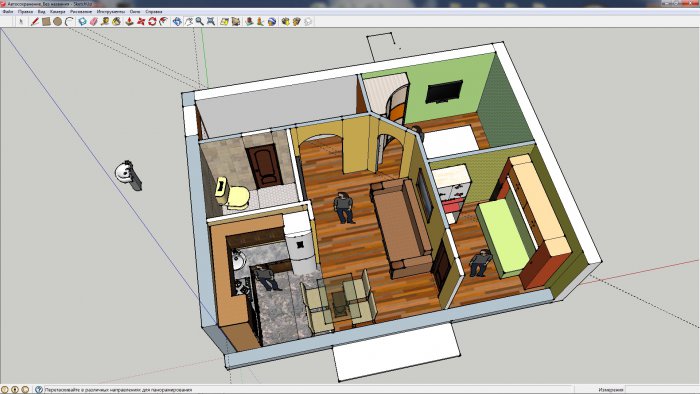Select the Arc tool
The height and width of the screenshot is (394, 700).
point(69,21)
